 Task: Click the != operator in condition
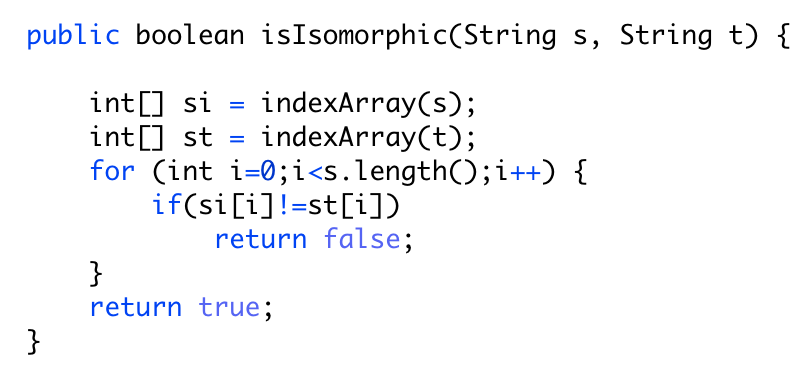point(292,206)
